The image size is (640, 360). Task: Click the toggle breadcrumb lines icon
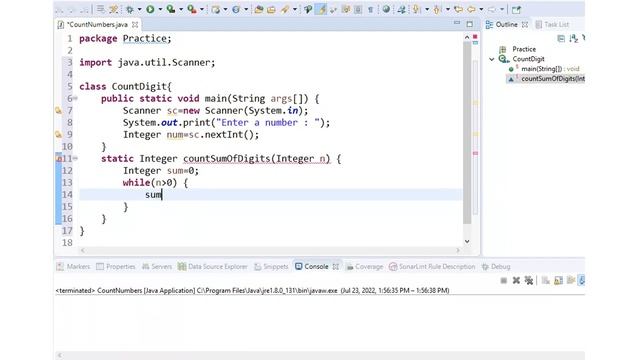[100, 9]
